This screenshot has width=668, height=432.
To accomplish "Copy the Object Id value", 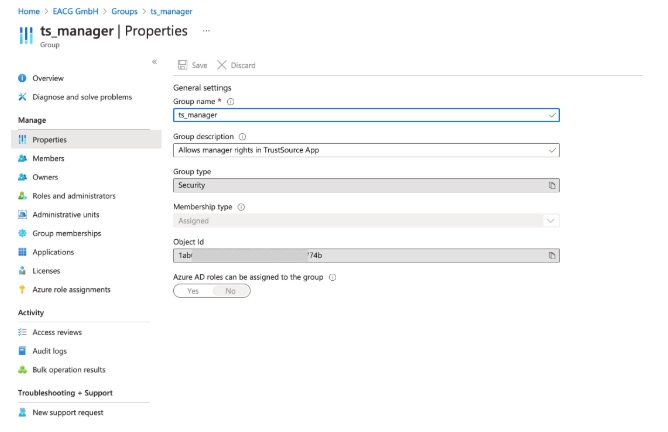I will point(552,256).
